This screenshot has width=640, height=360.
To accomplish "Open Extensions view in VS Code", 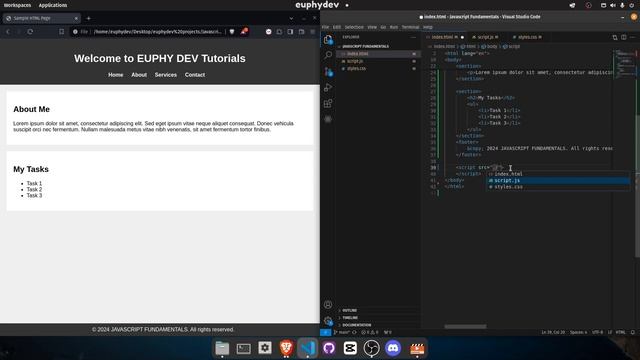I will [x=328, y=103].
